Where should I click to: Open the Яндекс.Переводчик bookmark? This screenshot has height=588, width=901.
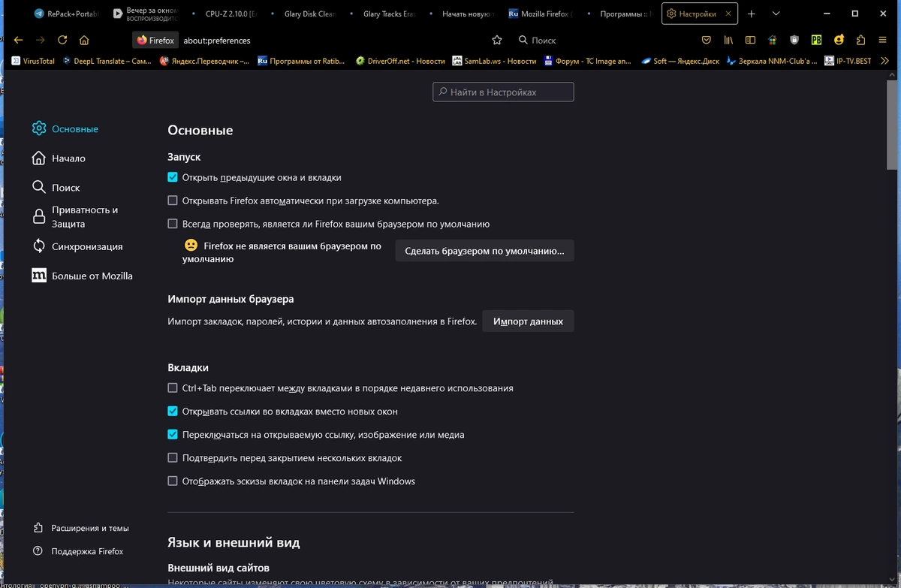pos(204,61)
